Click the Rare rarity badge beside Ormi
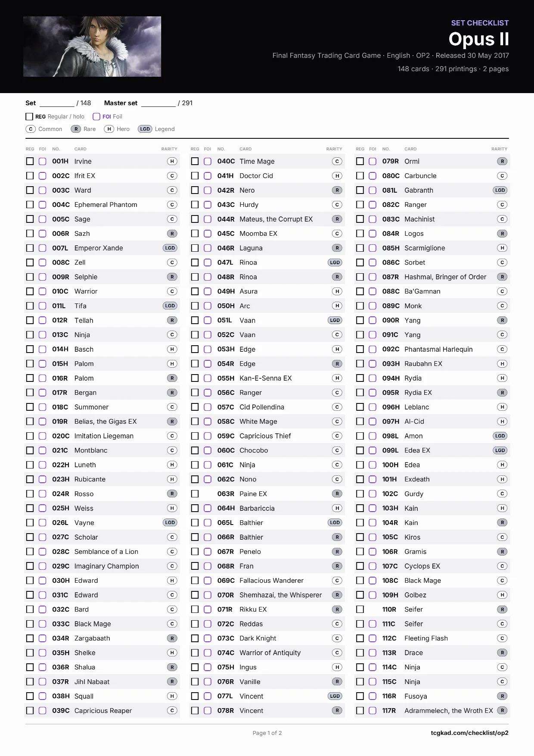Viewport: 534px width, 756px height. [502, 161]
